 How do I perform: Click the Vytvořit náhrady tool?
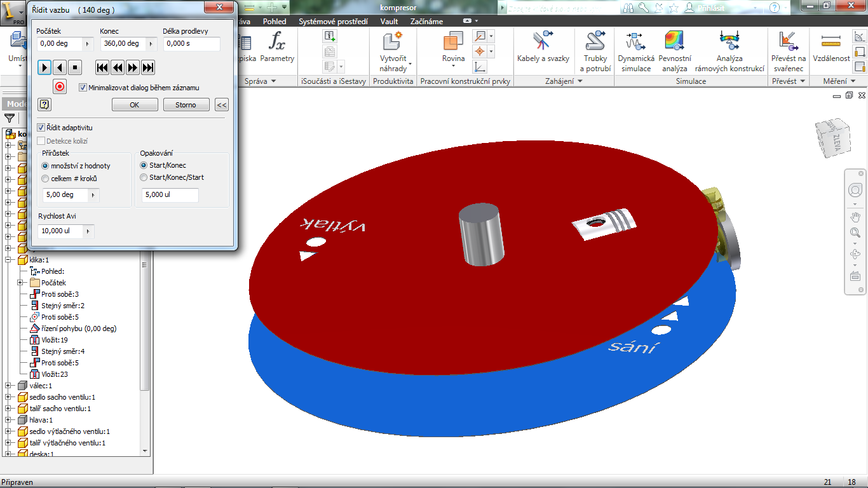pyautogui.click(x=393, y=51)
